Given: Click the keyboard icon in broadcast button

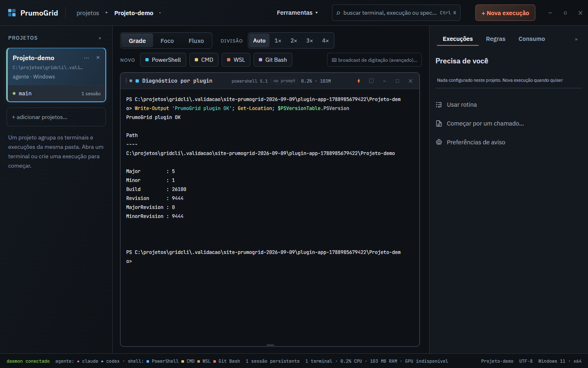Looking at the screenshot, I should coord(334,60).
